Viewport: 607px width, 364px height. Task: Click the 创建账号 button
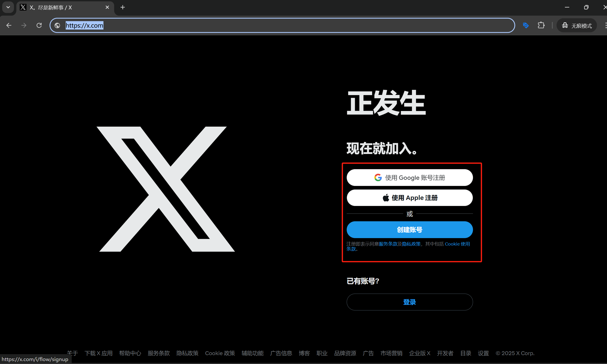pos(409,230)
